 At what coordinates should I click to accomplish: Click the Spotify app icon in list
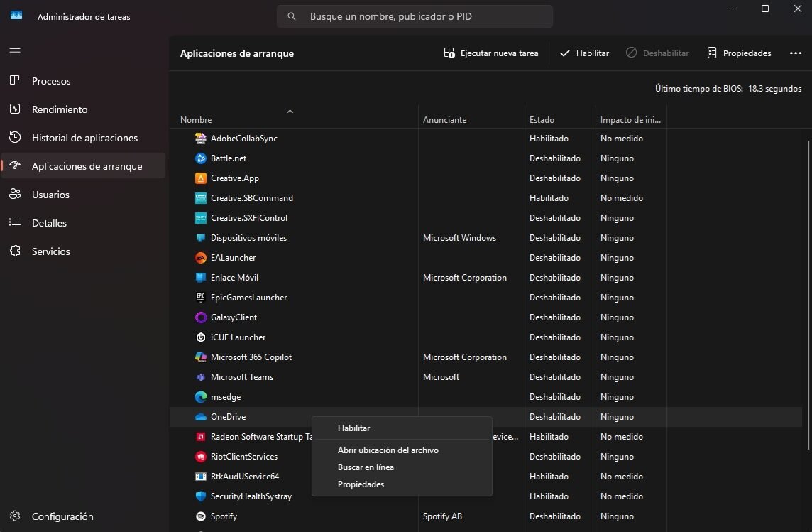[x=200, y=516]
